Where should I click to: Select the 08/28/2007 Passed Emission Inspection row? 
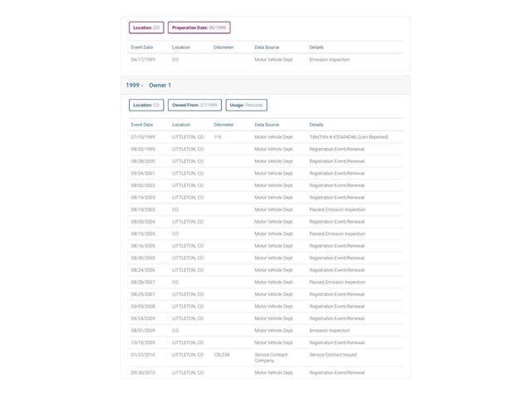(265, 283)
